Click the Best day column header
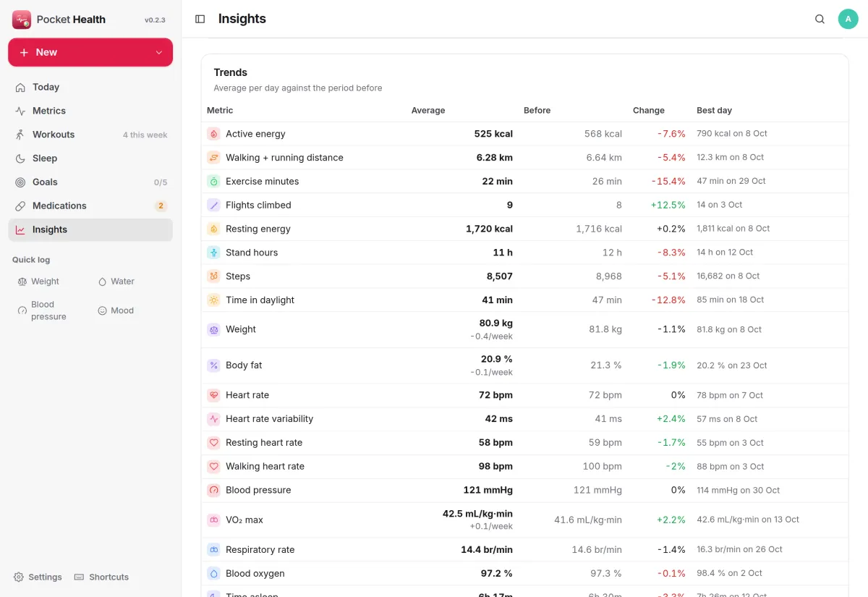Image resolution: width=868 pixels, height=597 pixels. (714, 111)
